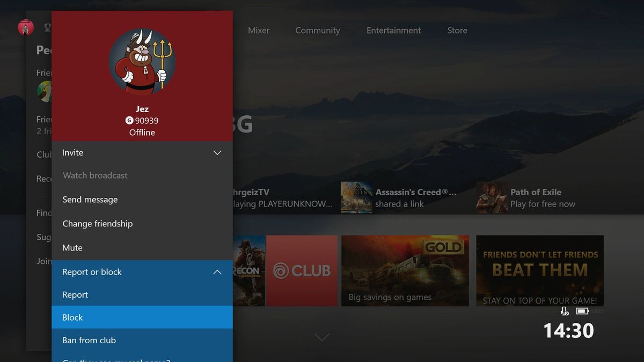The width and height of the screenshot is (644, 362).
Task: Click the muted microphone status icon
Action: point(564,311)
